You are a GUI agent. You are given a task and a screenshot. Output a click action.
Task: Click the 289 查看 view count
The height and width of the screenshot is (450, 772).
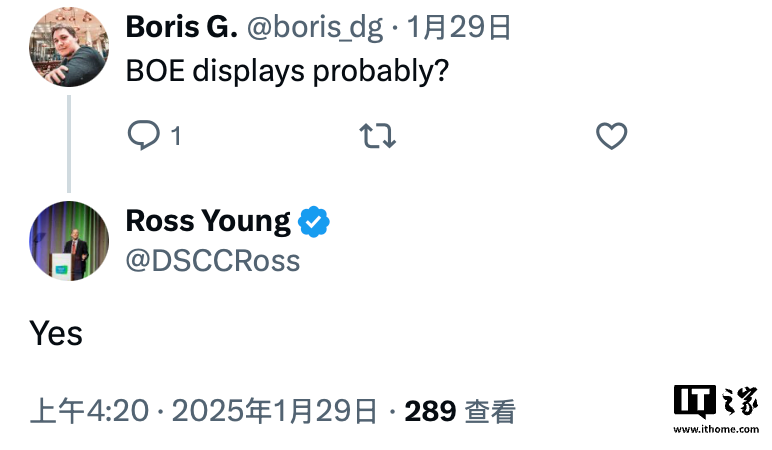pyautogui.click(x=459, y=411)
